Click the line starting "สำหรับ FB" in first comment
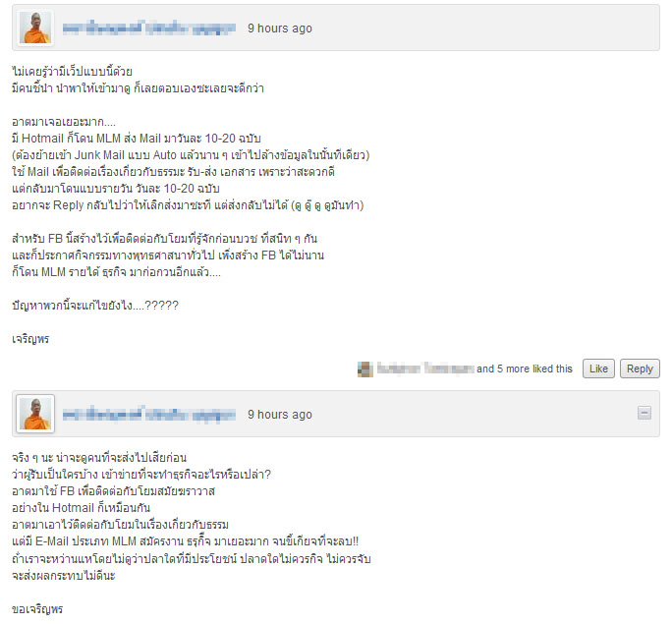672x624 pixels. pyautogui.click(x=165, y=239)
